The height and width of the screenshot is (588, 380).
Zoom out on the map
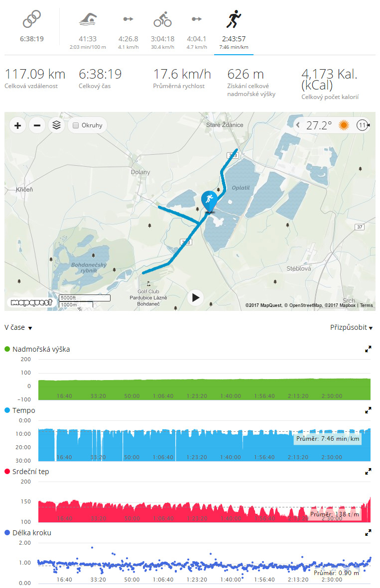tap(37, 125)
